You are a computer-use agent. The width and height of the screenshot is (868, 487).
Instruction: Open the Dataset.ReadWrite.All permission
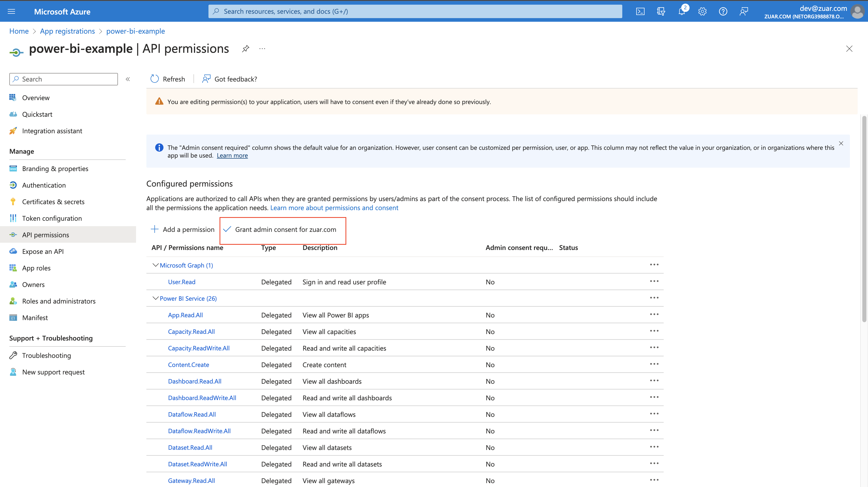pyautogui.click(x=197, y=464)
